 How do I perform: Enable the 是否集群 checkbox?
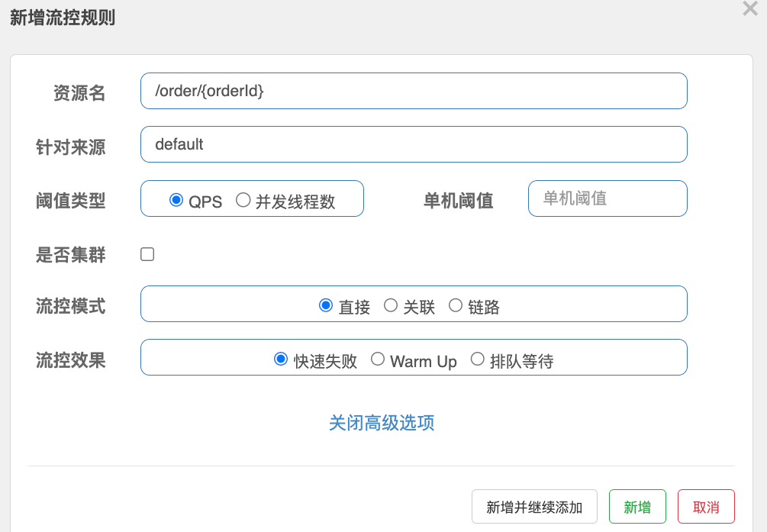click(147, 254)
